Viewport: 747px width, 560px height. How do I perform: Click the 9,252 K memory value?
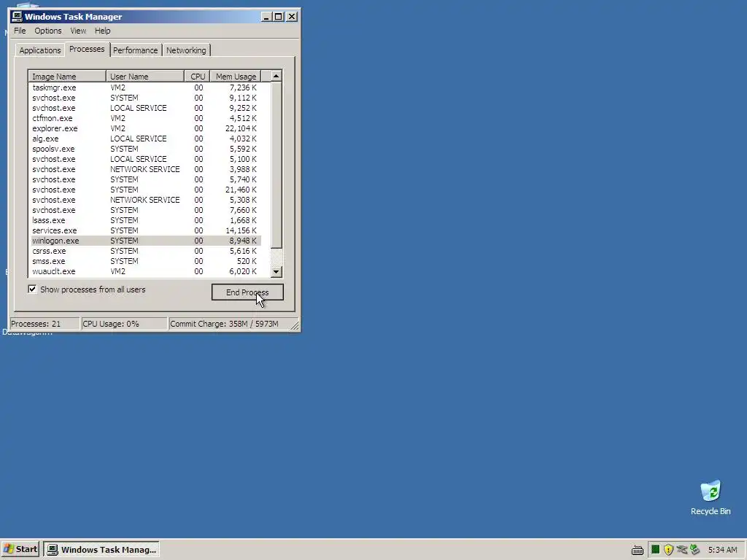click(243, 108)
